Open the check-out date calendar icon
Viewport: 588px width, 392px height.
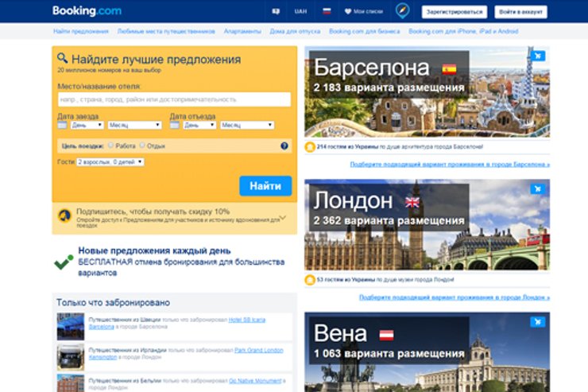coord(174,125)
